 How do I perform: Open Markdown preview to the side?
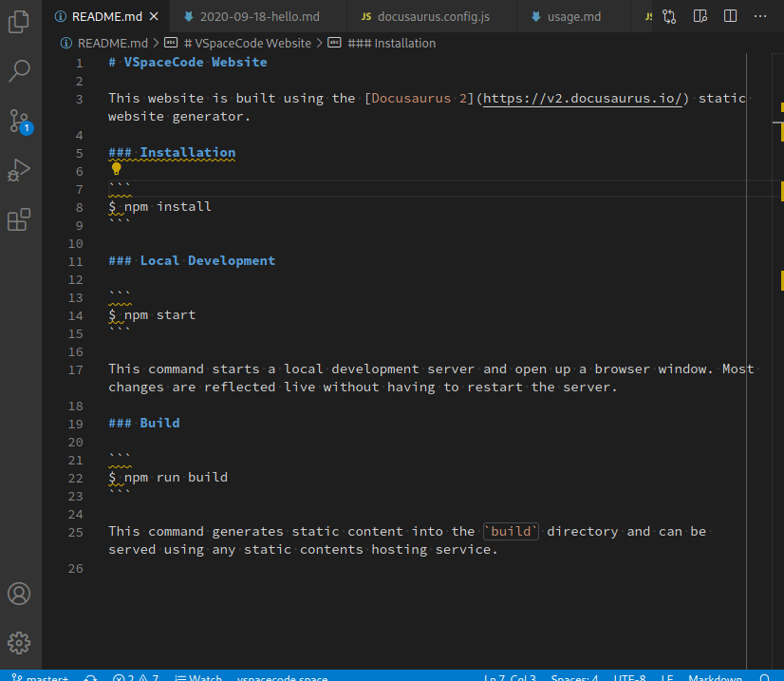[x=700, y=16]
